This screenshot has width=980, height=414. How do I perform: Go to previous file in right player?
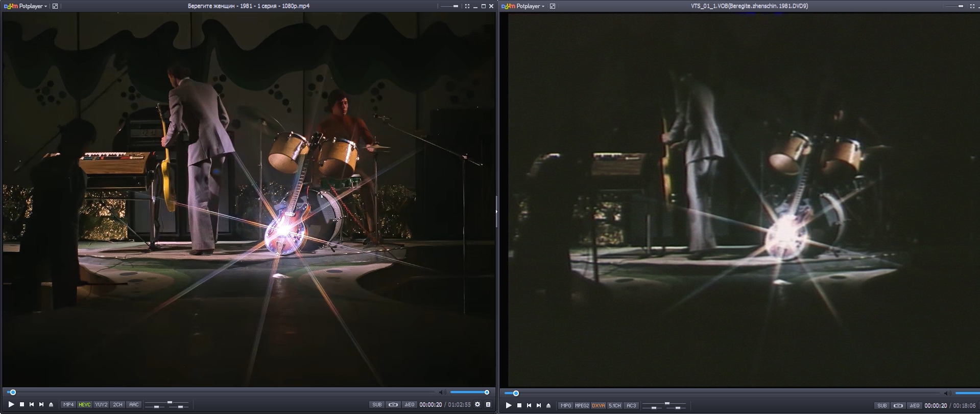[x=529, y=405]
